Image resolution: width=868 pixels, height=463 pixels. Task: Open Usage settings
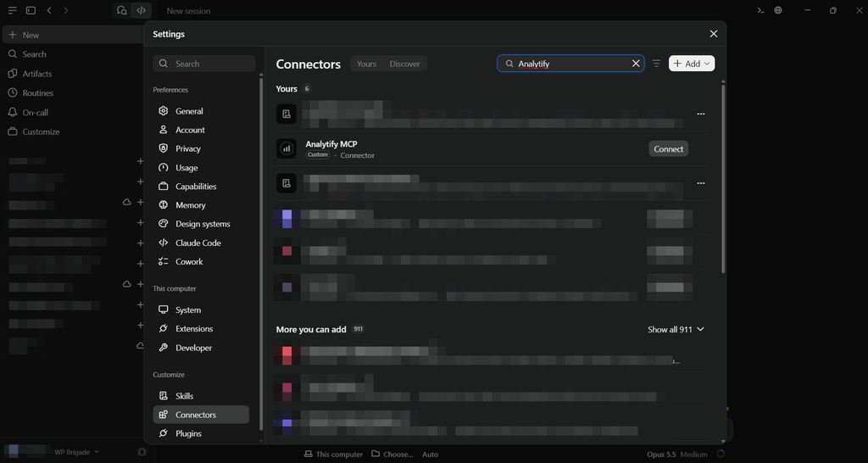[x=201, y=168]
